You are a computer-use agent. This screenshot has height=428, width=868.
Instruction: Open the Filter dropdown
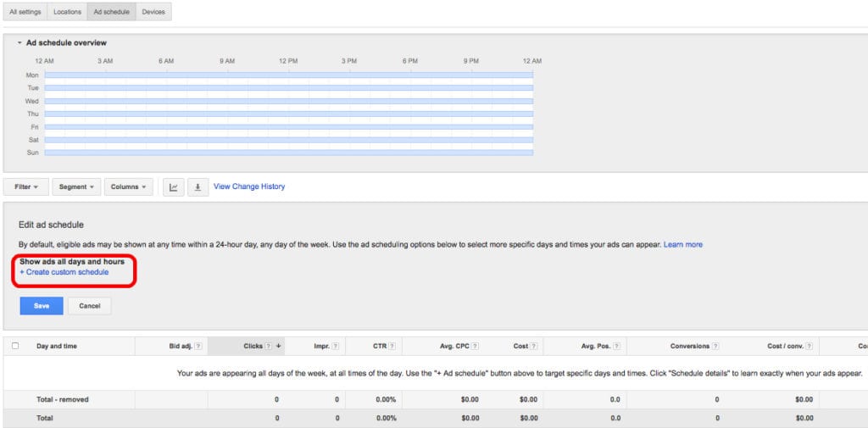[x=26, y=187]
